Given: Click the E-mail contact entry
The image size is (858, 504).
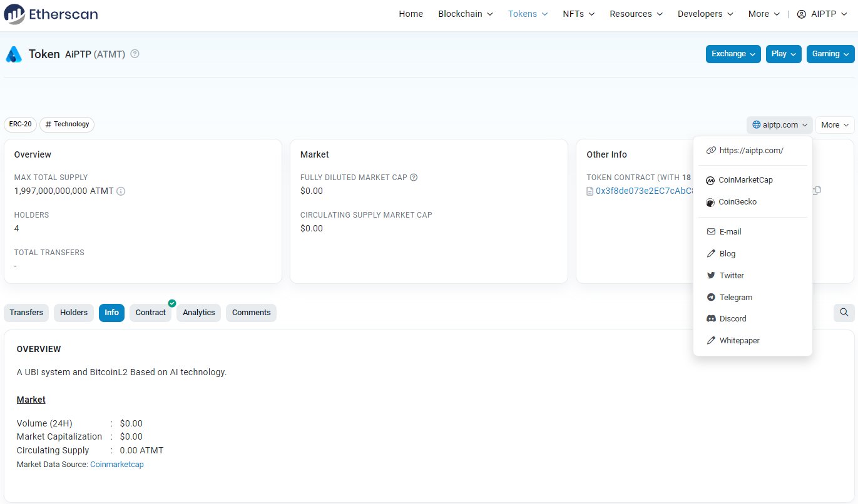Looking at the screenshot, I should tap(729, 231).
